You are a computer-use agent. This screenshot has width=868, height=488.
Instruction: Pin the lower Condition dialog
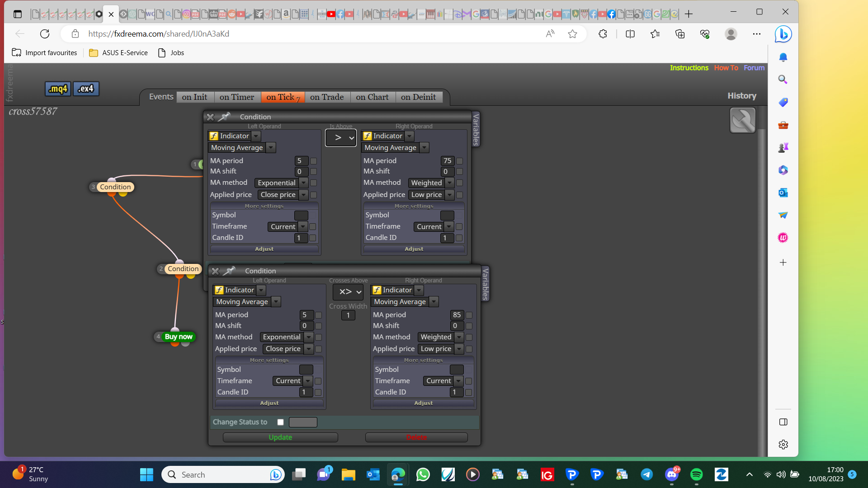pos(229,271)
